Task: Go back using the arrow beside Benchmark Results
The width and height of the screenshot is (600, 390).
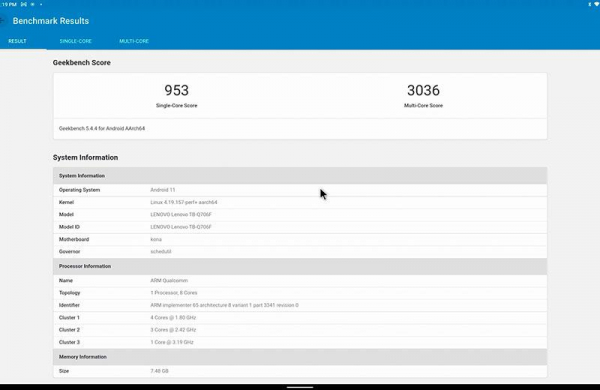Action: (x=2, y=21)
